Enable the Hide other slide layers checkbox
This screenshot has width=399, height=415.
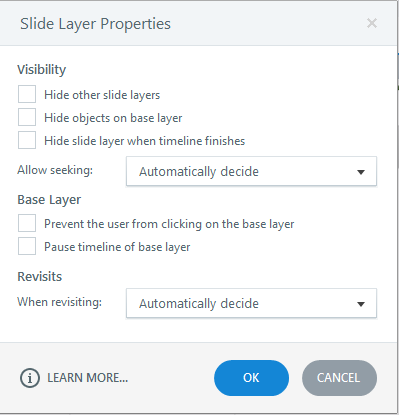[x=27, y=94]
